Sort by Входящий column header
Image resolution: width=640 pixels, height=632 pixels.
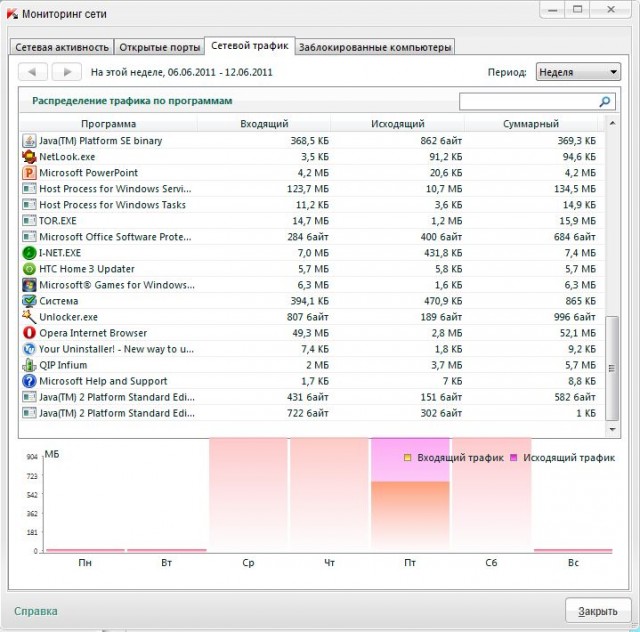pyautogui.click(x=264, y=124)
